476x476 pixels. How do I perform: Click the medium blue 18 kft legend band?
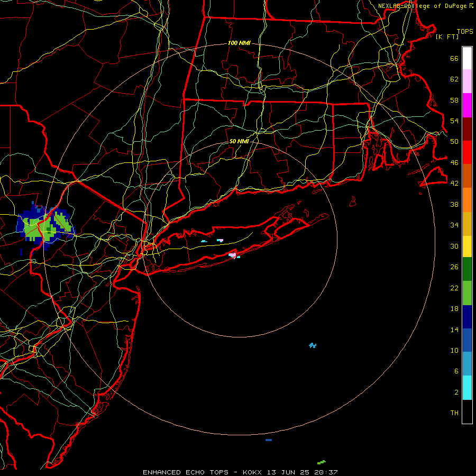[467, 340]
